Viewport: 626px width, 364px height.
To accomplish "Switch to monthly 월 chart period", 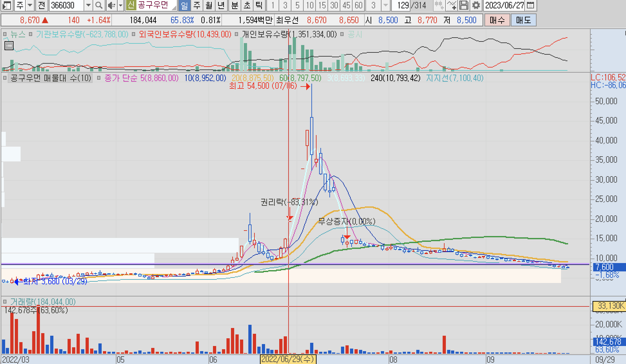I will point(209,5).
